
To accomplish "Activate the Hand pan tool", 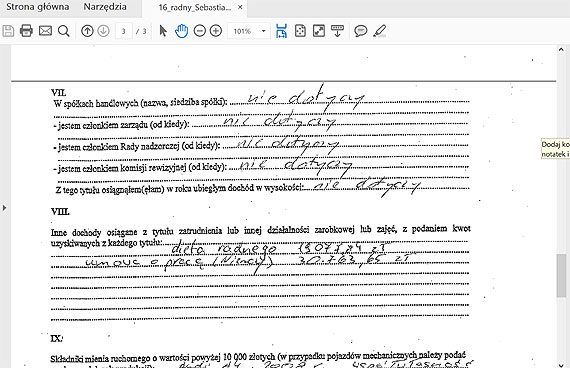I will (181, 31).
